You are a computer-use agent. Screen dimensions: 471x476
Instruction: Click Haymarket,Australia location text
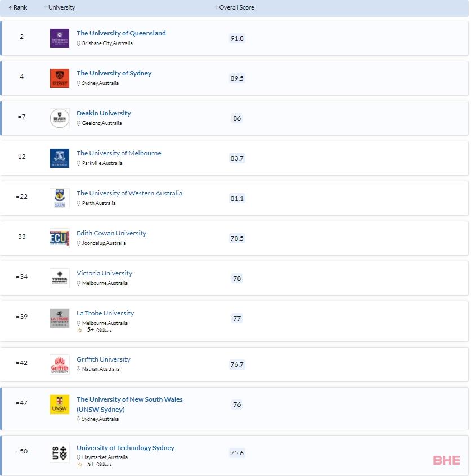click(105, 457)
